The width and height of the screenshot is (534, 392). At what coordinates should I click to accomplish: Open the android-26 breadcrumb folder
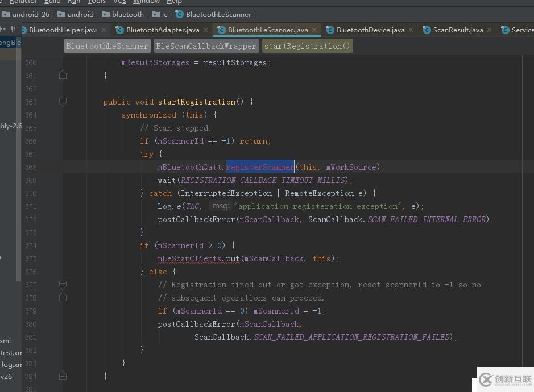click(x=26, y=14)
